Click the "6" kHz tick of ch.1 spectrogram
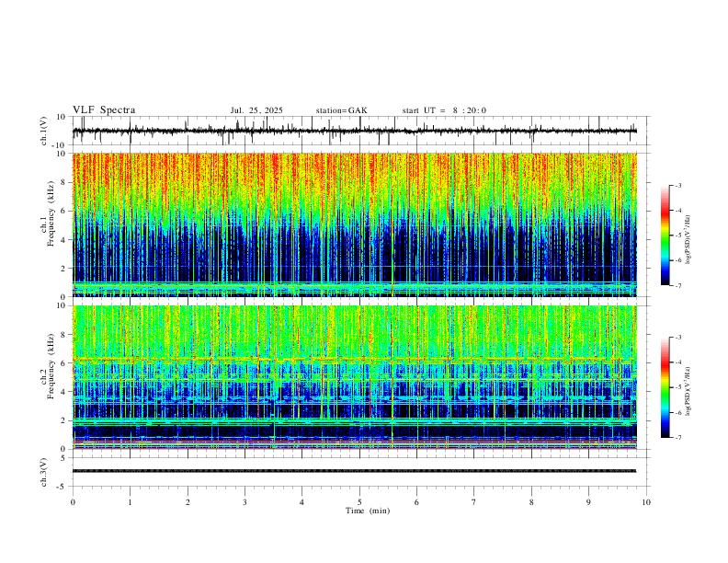Screen dimensions: 728x563 coord(63,211)
